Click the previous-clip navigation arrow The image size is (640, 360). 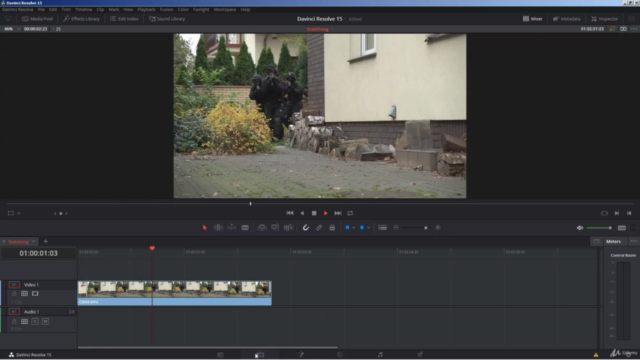[x=55, y=213]
